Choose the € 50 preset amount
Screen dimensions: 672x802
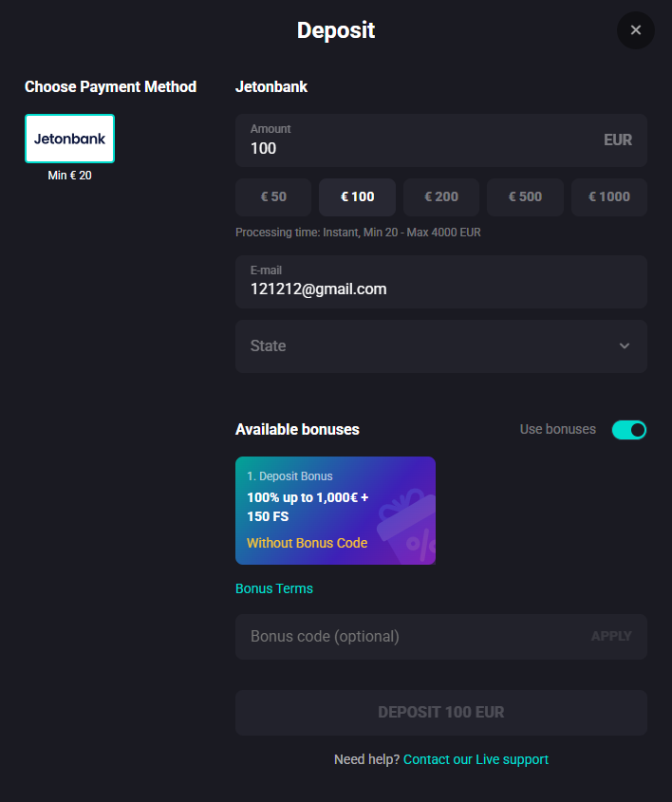(x=273, y=197)
